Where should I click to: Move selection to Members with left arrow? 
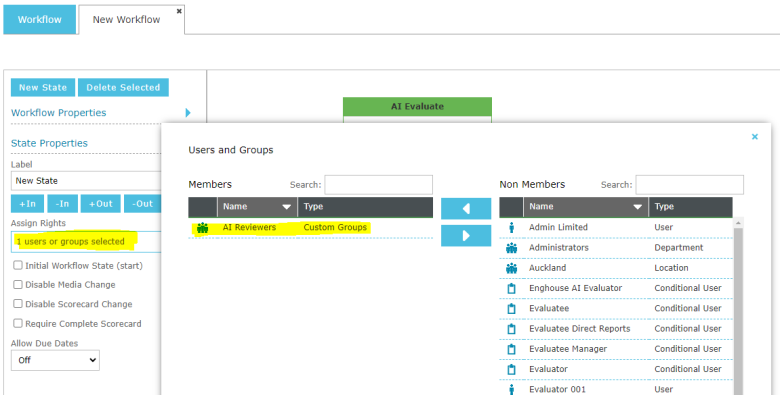point(466,208)
